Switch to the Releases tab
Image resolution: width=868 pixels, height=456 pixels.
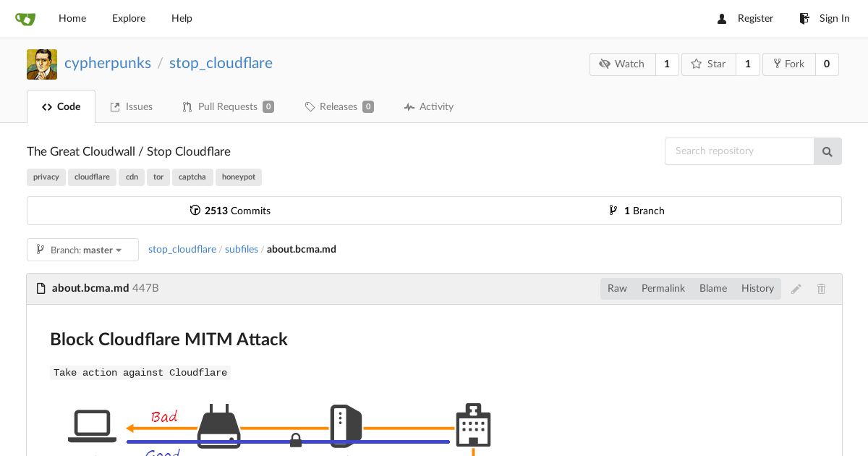339,107
